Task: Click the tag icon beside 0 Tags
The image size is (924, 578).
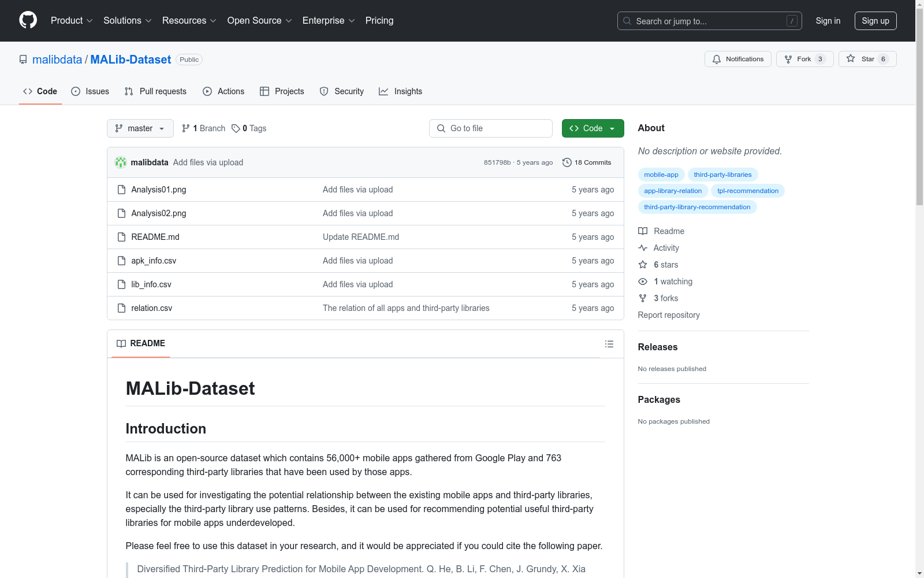Action: [236, 128]
